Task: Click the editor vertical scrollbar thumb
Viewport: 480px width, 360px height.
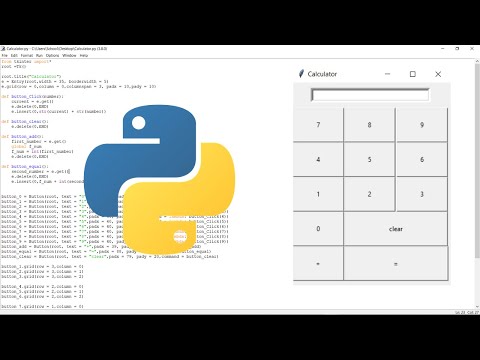Action: tap(477, 161)
